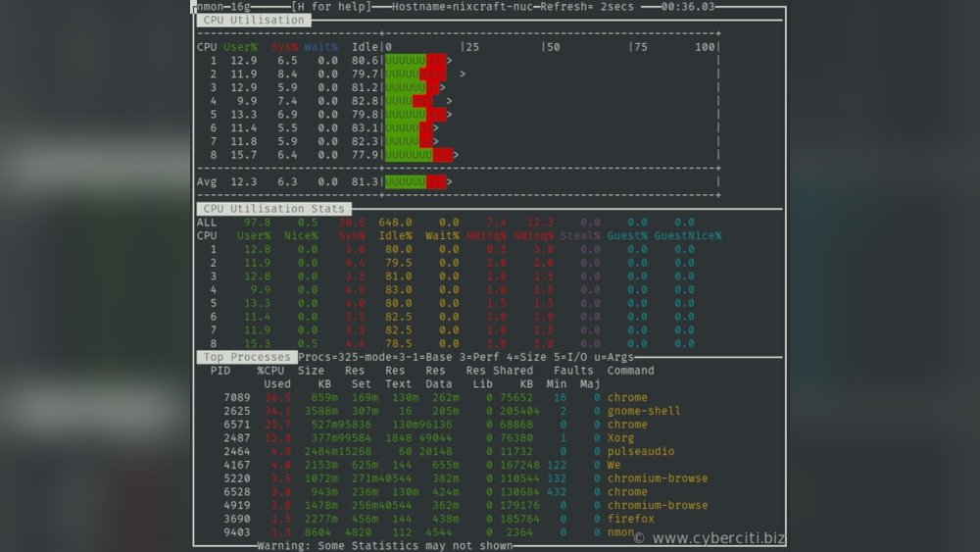980x552 pixels.
Task: Click the Command column header
Action: point(630,371)
